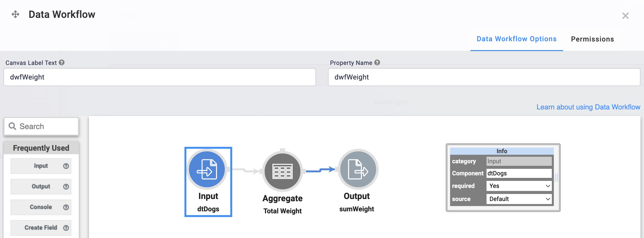Collapse the Frequently Used operators section
This screenshot has height=238, width=644.
point(41,148)
